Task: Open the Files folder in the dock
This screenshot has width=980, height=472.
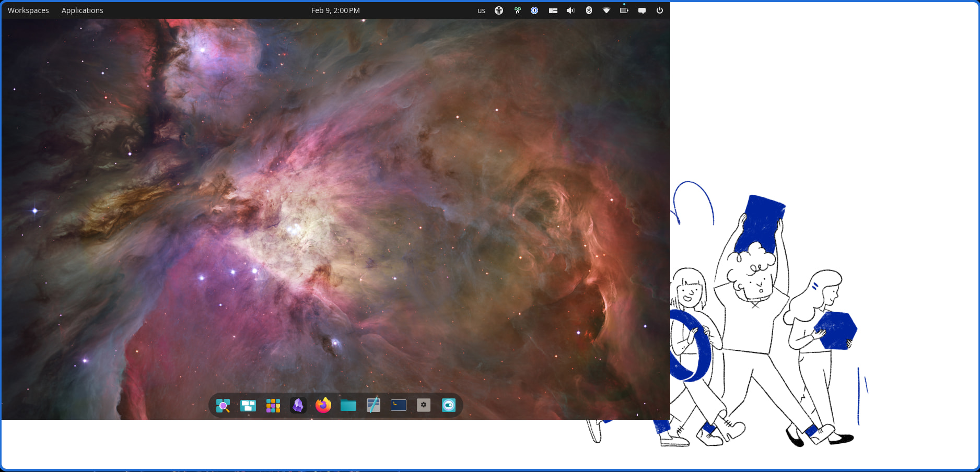Action: click(348, 405)
